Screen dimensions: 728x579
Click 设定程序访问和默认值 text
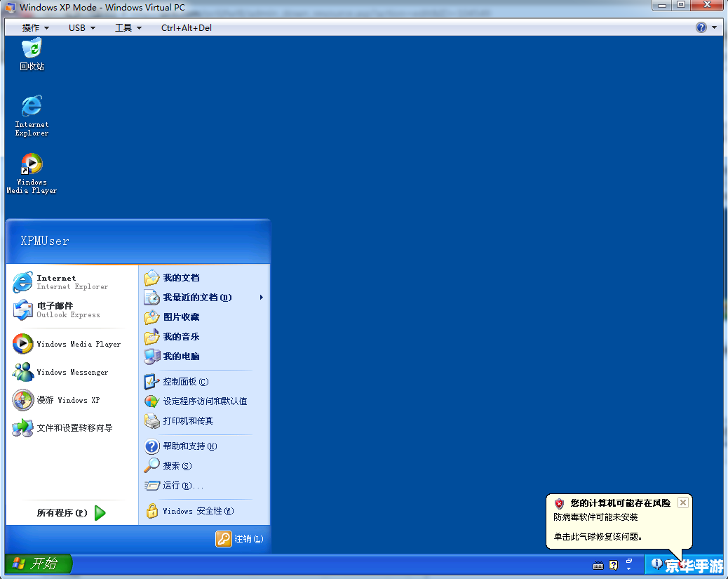point(205,401)
